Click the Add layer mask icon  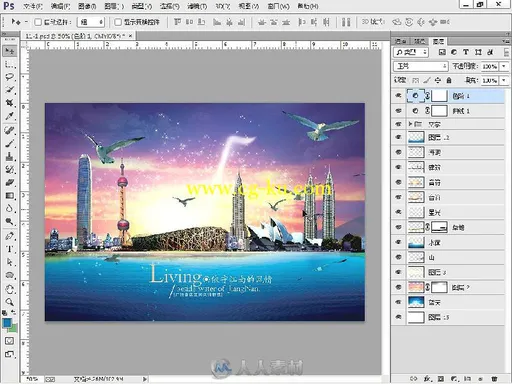coord(441,379)
